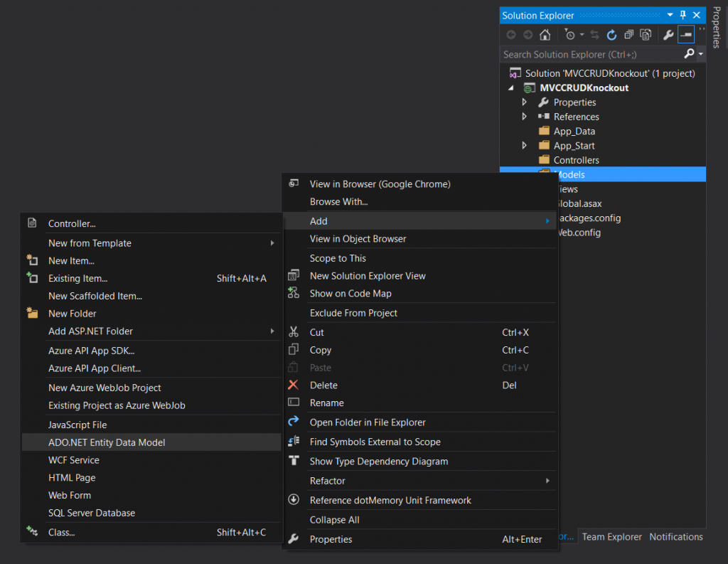Switch to the Notifications tab
The image size is (728, 564).
pos(676,536)
